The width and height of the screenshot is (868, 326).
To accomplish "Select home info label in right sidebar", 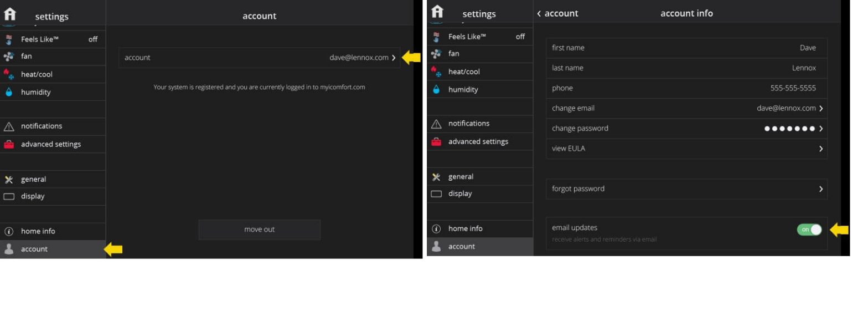I will coord(466,228).
